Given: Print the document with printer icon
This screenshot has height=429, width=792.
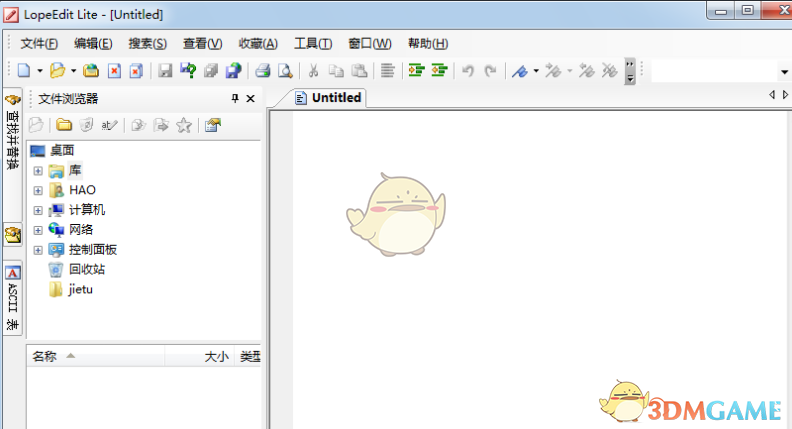Looking at the screenshot, I should pos(263,70).
